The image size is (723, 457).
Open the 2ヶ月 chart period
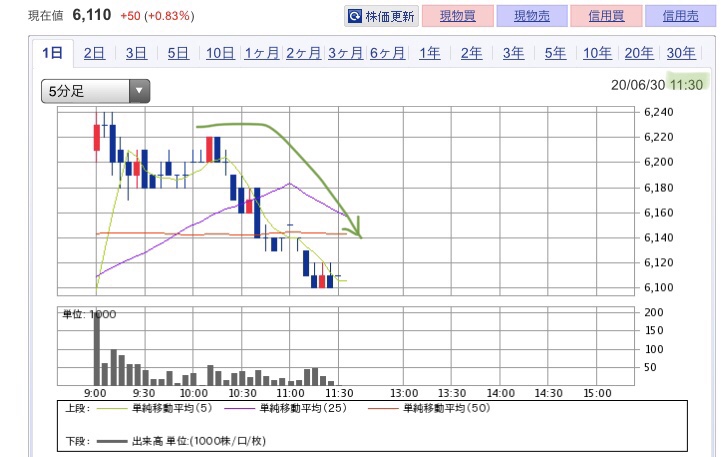click(x=303, y=53)
